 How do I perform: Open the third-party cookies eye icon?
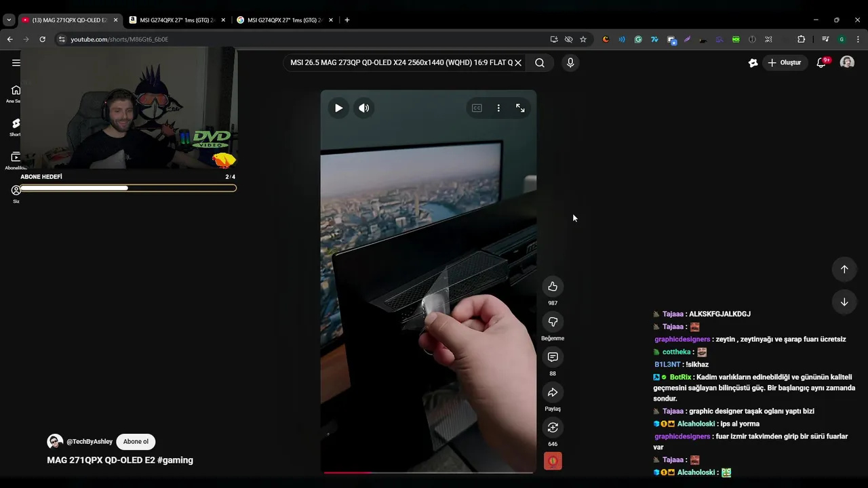click(568, 39)
